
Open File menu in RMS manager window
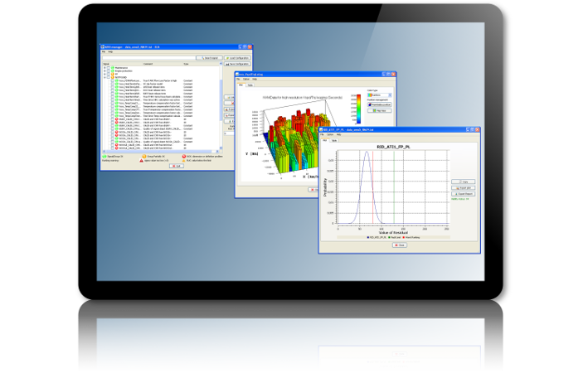pos(104,51)
